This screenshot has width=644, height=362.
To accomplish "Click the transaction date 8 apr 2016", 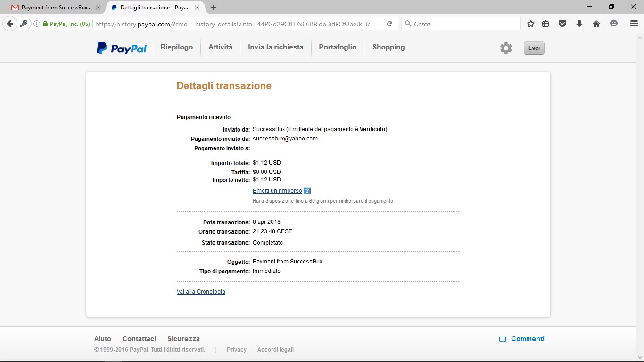I will 266,222.
